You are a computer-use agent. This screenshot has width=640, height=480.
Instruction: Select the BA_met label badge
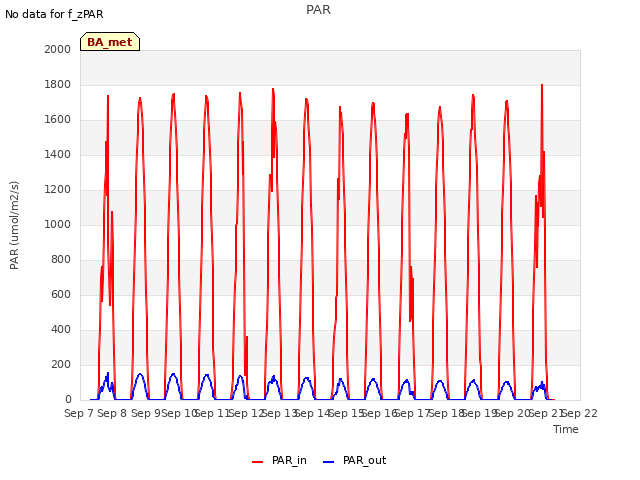click(110, 42)
